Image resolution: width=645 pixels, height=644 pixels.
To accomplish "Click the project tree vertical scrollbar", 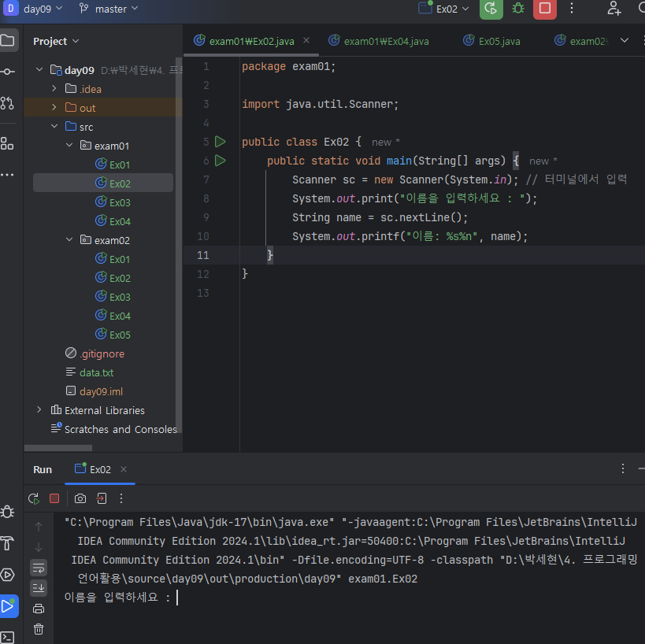I will (x=179, y=244).
